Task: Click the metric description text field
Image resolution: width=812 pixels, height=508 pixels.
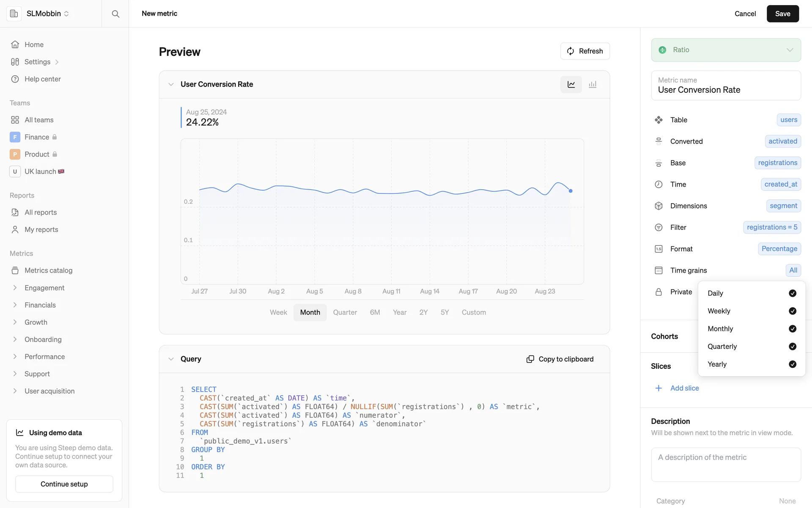Action: pyautogui.click(x=726, y=464)
